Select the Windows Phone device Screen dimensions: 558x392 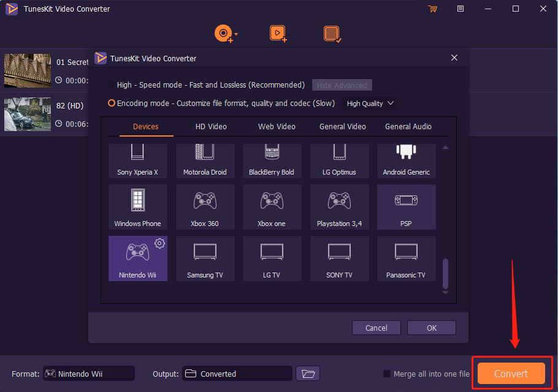point(138,207)
